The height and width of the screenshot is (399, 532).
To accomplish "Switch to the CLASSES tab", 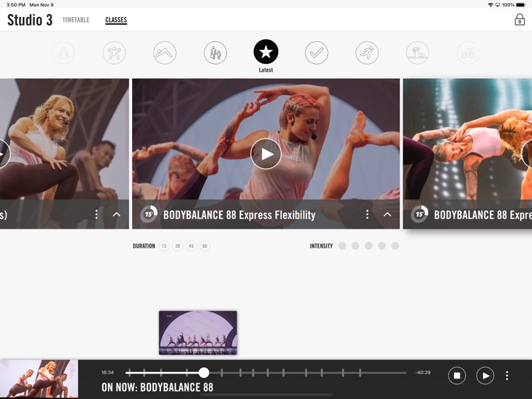I will click(116, 20).
